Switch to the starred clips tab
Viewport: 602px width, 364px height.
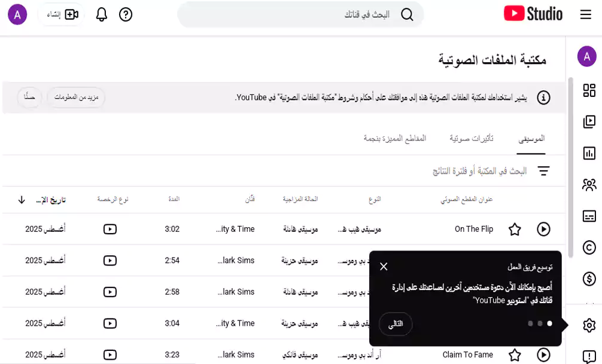[x=395, y=137]
